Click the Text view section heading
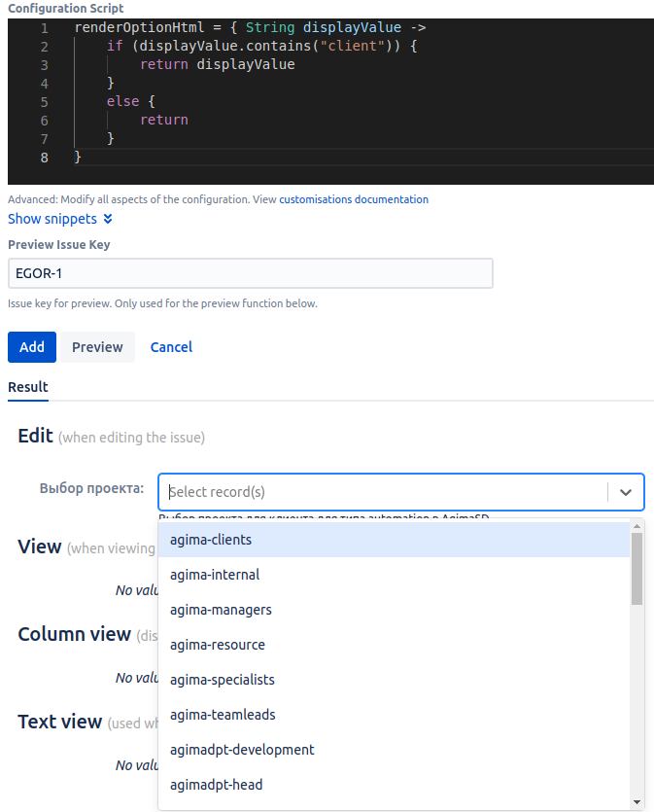The width and height of the screenshot is (654, 812). (x=59, y=722)
